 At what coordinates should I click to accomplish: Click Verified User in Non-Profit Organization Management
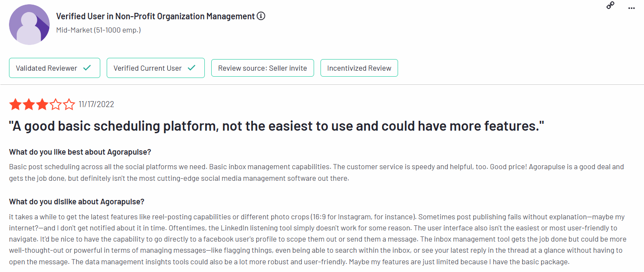[x=156, y=16]
